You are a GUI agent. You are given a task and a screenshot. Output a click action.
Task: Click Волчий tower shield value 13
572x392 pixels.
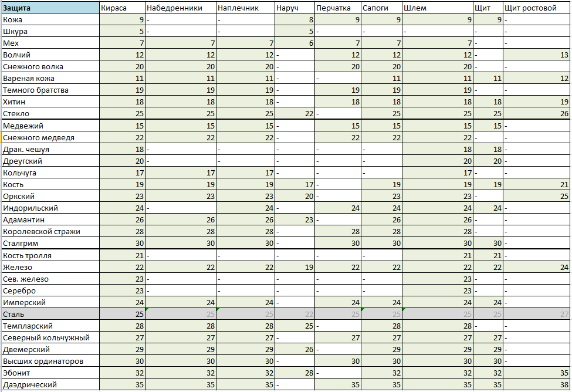click(x=536, y=55)
